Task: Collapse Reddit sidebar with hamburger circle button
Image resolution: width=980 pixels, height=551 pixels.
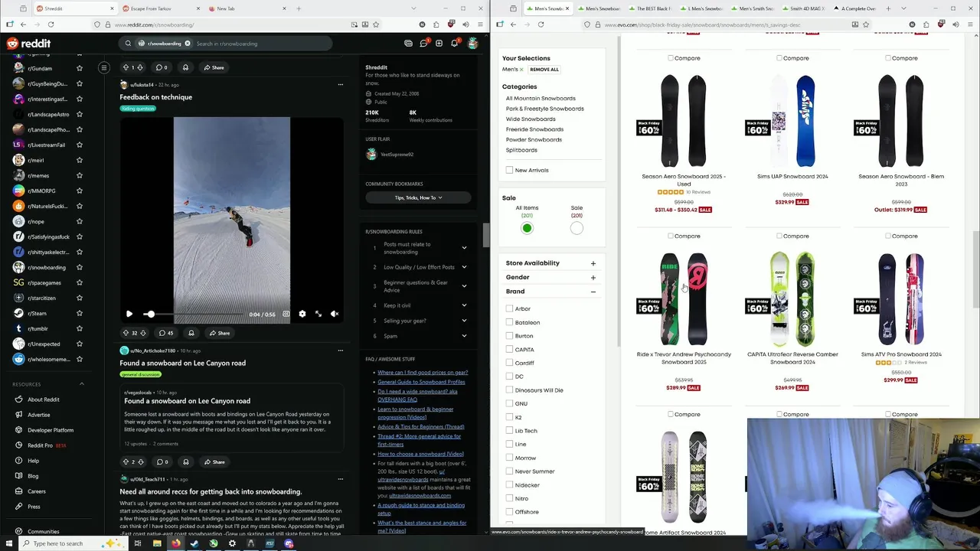Action: (104, 67)
